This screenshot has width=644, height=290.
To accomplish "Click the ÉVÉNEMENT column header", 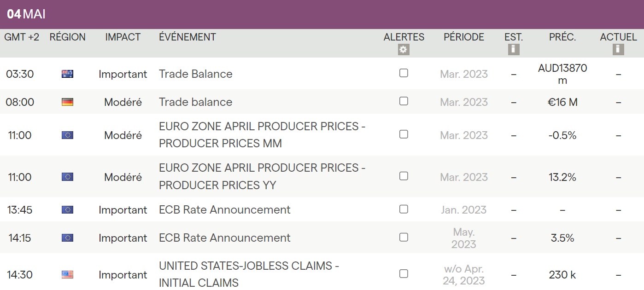I will click(x=187, y=37).
